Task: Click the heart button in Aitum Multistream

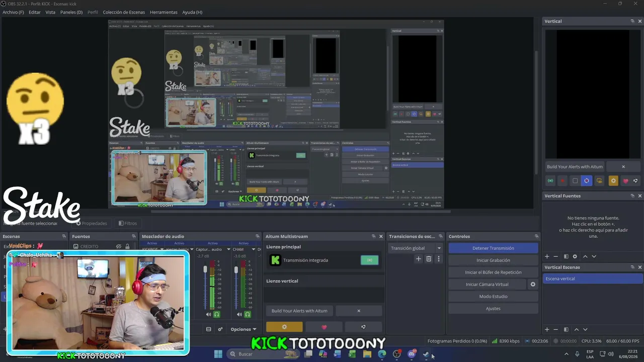Action: click(324, 327)
